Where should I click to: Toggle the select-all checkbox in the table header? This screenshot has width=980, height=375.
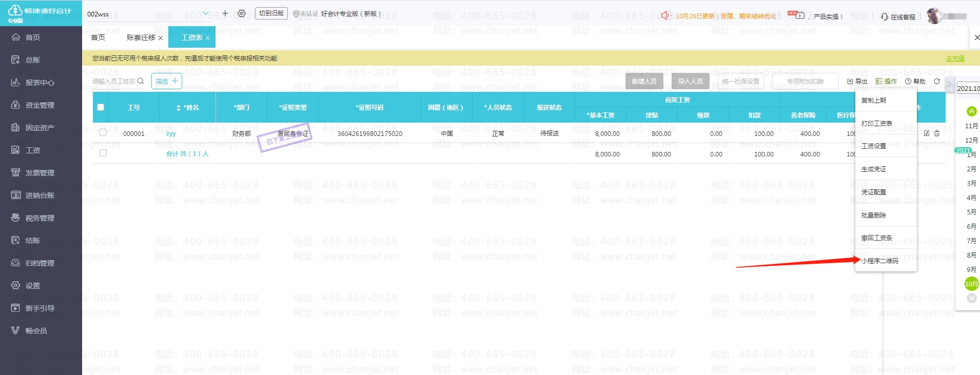pos(101,107)
